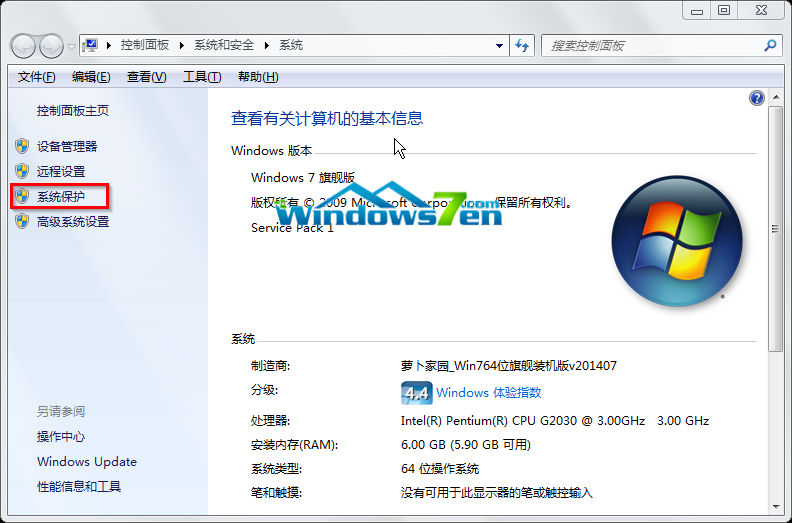Open the 文件(F) menu
This screenshot has width=792, height=523.
tap(37, 77)
